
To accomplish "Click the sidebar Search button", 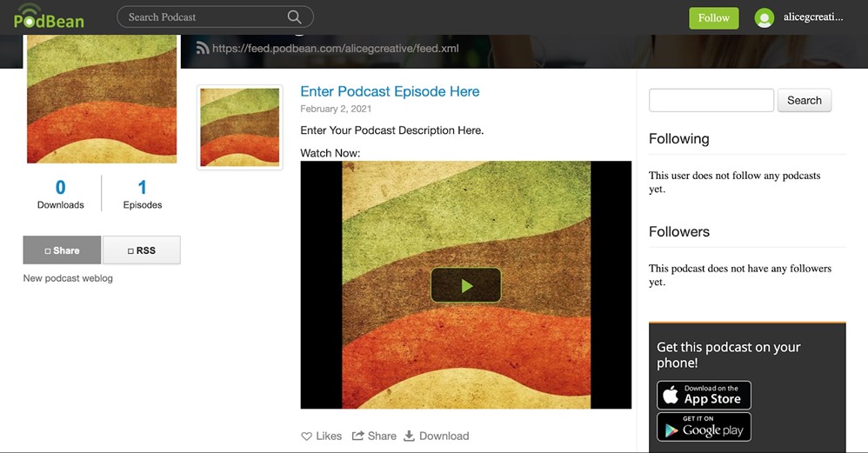I will [x=805, y=100].
